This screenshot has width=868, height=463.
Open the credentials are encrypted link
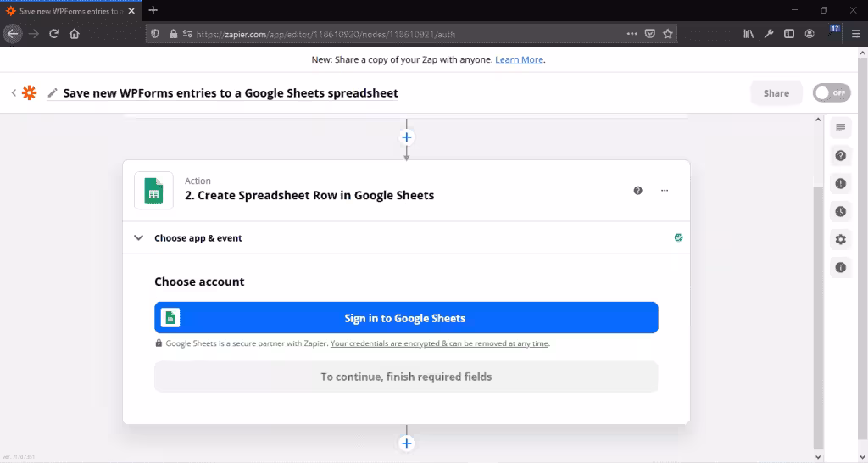click(x=439, y=343)
